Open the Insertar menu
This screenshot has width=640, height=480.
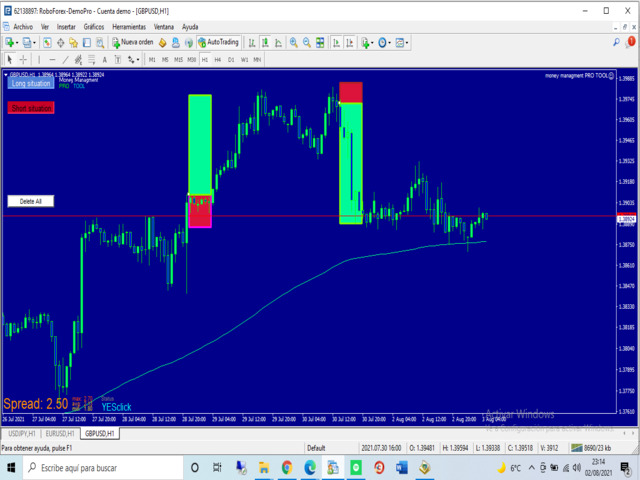(66, 27)
